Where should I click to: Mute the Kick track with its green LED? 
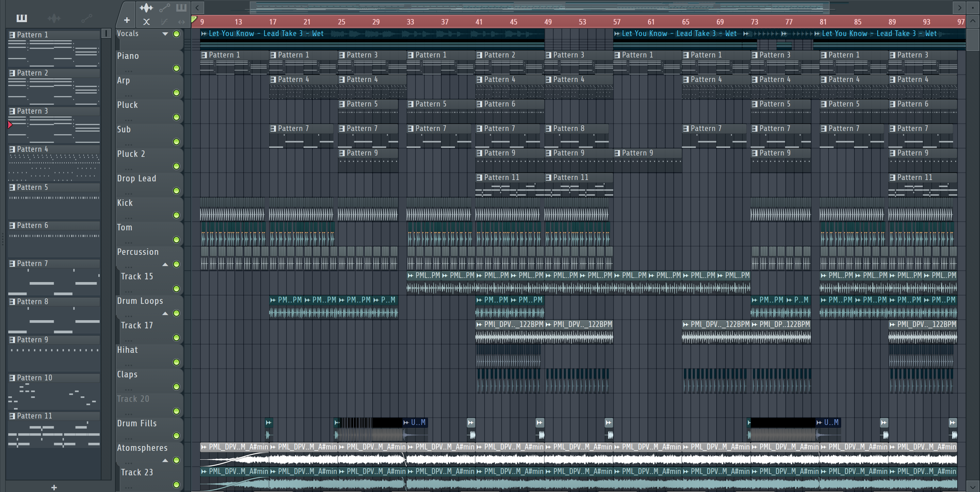click(x=177, y=215)
